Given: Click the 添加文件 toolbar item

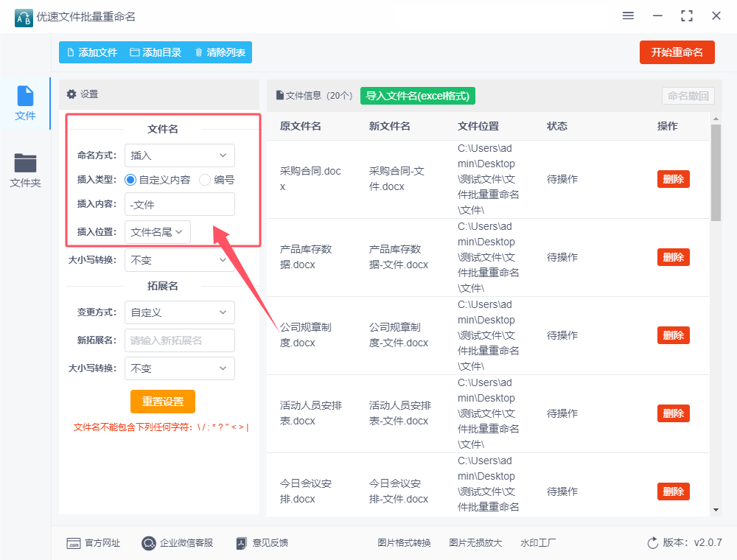Looking at the screenshot, I should (x=92, y=52).
